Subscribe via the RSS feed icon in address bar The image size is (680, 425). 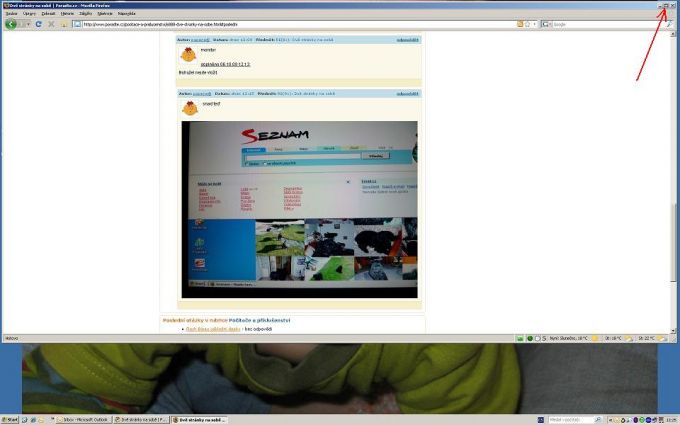(520, 24)
